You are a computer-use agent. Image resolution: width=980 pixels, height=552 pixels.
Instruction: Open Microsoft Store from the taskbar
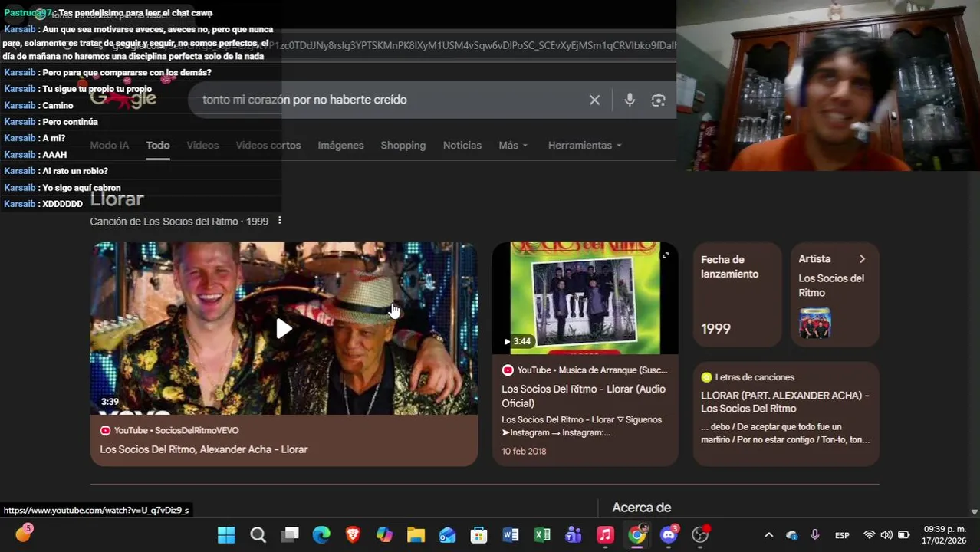478,534
